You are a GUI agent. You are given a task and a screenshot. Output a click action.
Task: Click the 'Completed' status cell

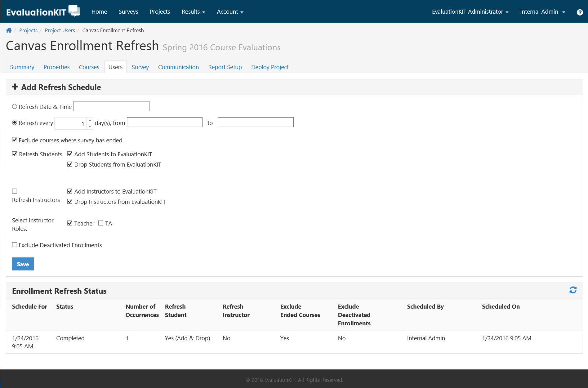click(x=70, y=338)
